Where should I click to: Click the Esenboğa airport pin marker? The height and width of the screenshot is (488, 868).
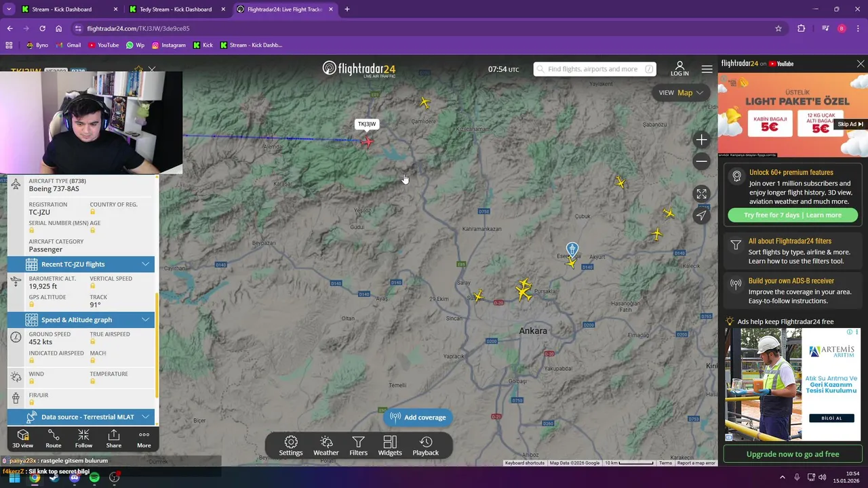pyautogui.click(x=572, y=249)
